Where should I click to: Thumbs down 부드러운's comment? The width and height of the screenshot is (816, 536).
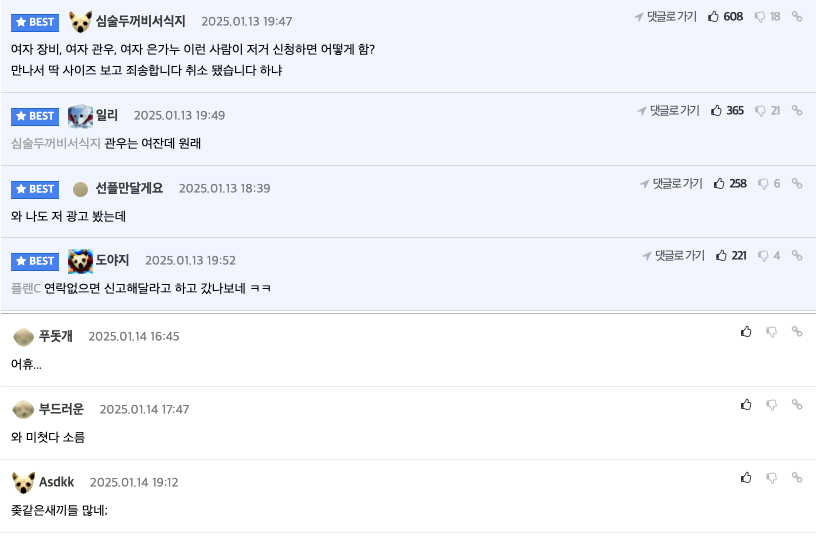(772, 405)
